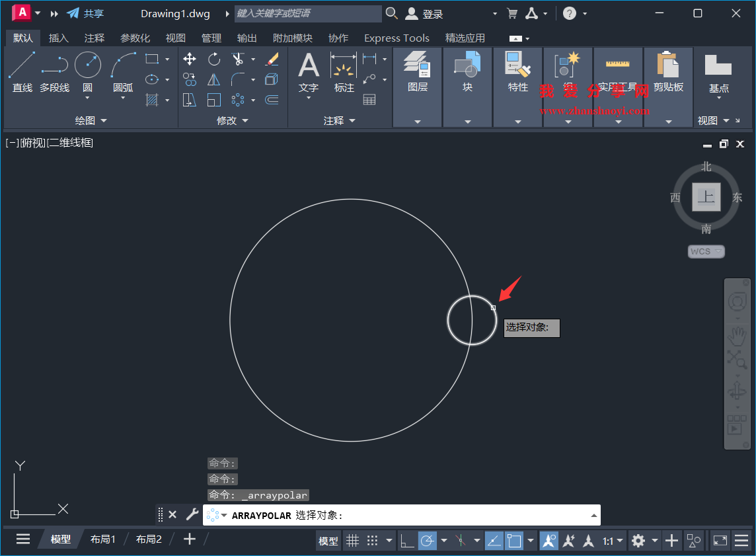Switch to the 布局1 layout tab

click(103, 539)
